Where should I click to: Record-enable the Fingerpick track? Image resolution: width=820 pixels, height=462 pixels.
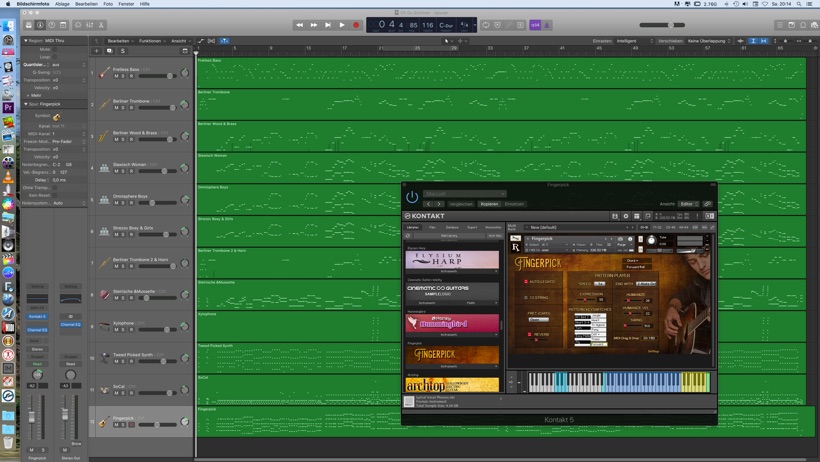[x=131, y=425]
